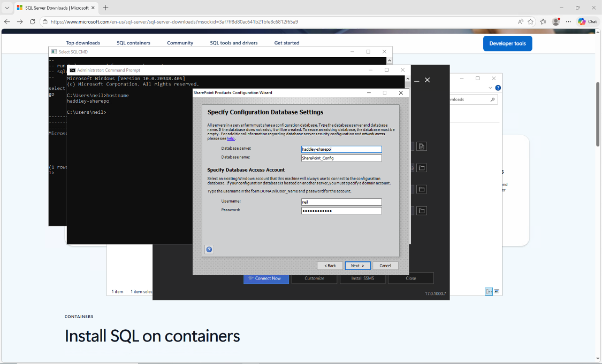Cancel the SharePoint configuration wizard
602x364 pixels.
[385, 266]
